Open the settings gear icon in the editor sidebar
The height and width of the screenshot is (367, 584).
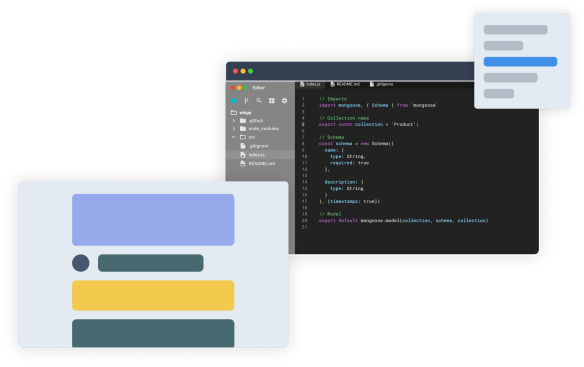point(285,101)
